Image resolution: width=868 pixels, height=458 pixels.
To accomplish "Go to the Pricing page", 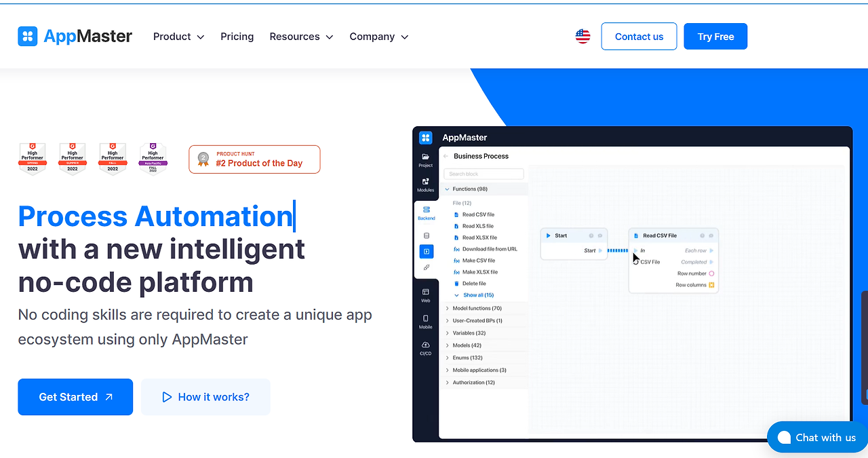I will [237, 37].
